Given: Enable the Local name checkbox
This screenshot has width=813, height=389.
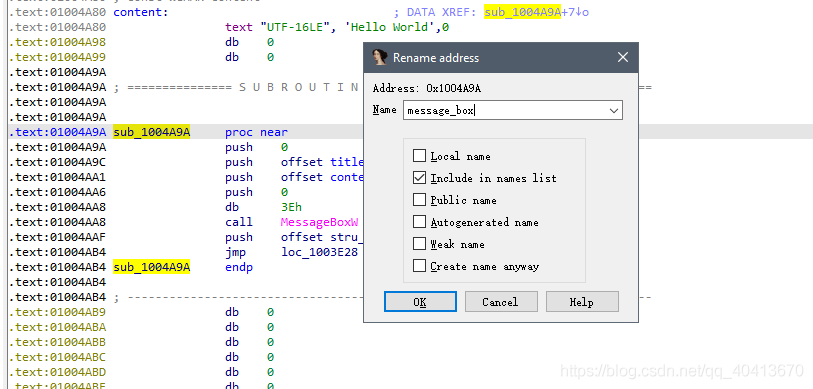Looking at the screenshot, I should click(419, 156).
